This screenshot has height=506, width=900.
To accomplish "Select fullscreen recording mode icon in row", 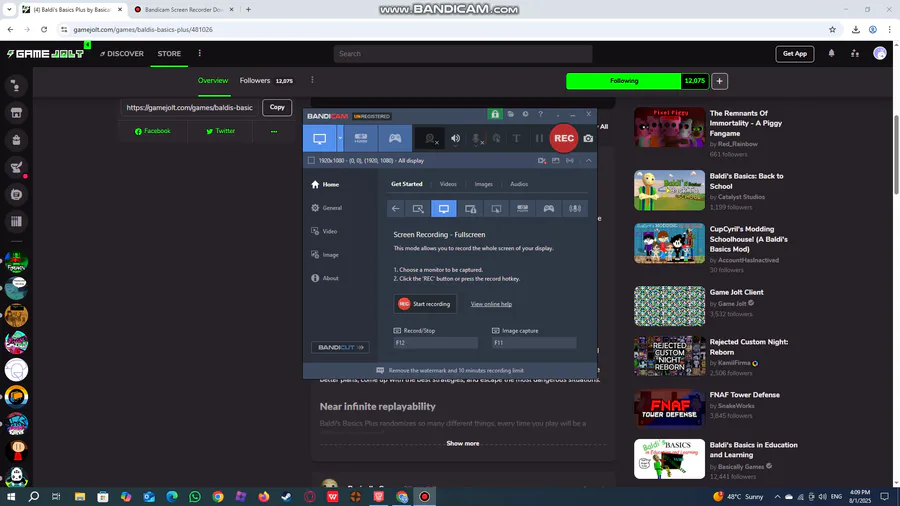I will (x=444, y=209).
